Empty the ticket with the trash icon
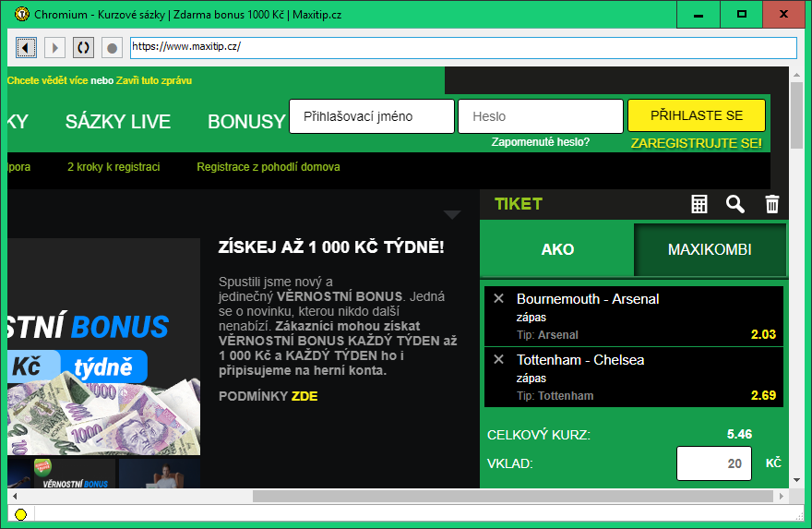This screenshot has height=529, width=812. coord(771,204)
